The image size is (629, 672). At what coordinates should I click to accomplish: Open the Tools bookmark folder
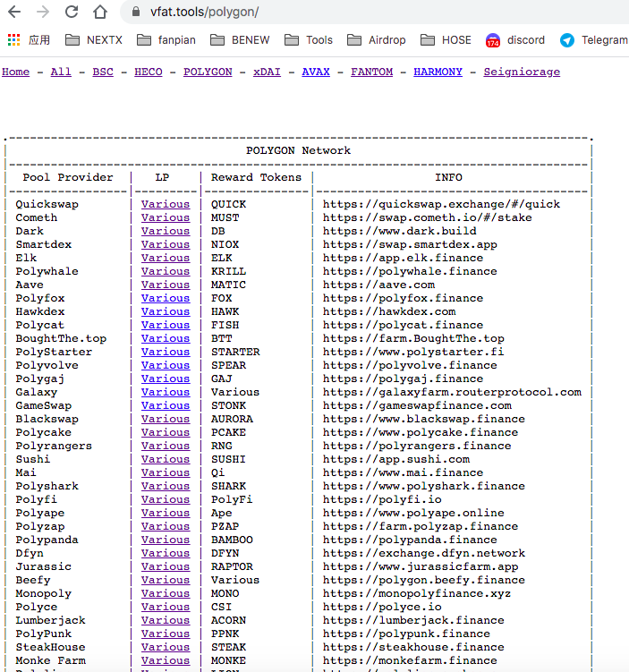point(309,40)
